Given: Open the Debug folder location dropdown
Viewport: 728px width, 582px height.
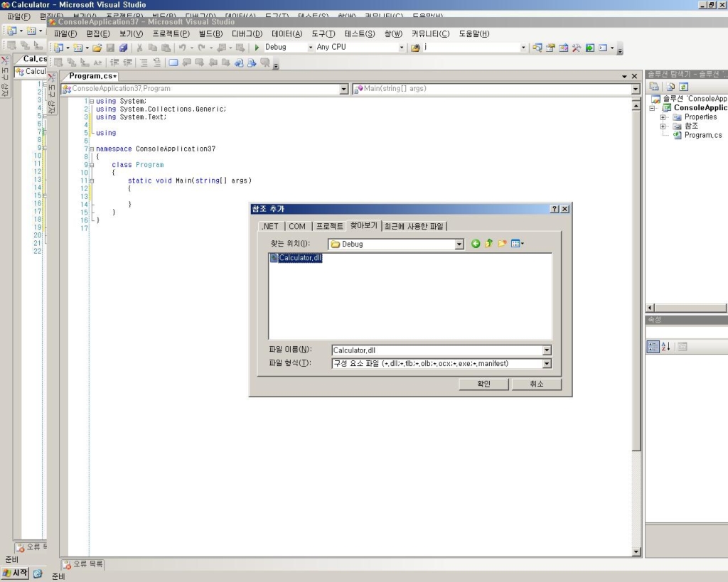Looking at the screenshot, I should coord(459,244).
